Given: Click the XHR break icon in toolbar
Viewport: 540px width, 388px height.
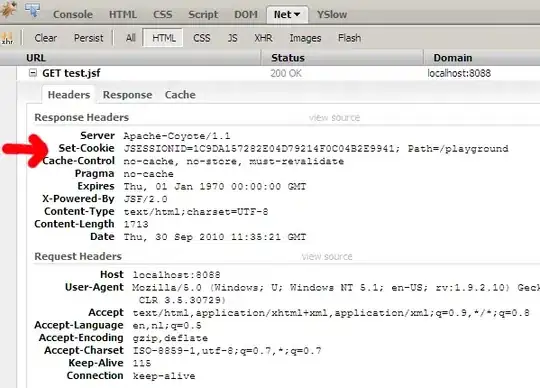Looking at the screenshot, I should click(7, 38).
